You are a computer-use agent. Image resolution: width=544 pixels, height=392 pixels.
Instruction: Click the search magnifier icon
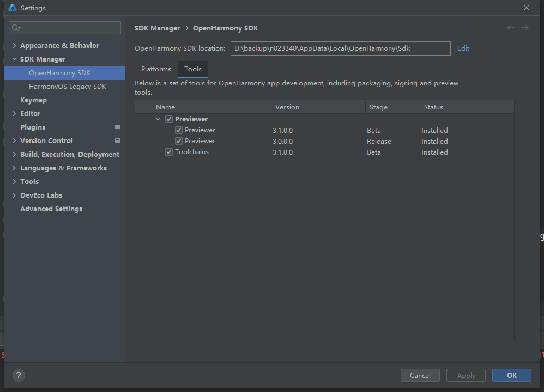point(16,28)
